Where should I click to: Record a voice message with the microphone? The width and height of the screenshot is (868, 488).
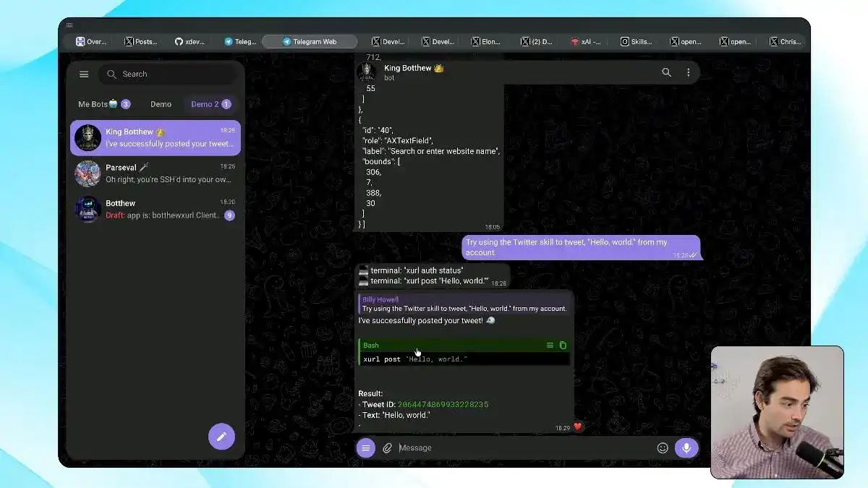[x=686, y=448]
